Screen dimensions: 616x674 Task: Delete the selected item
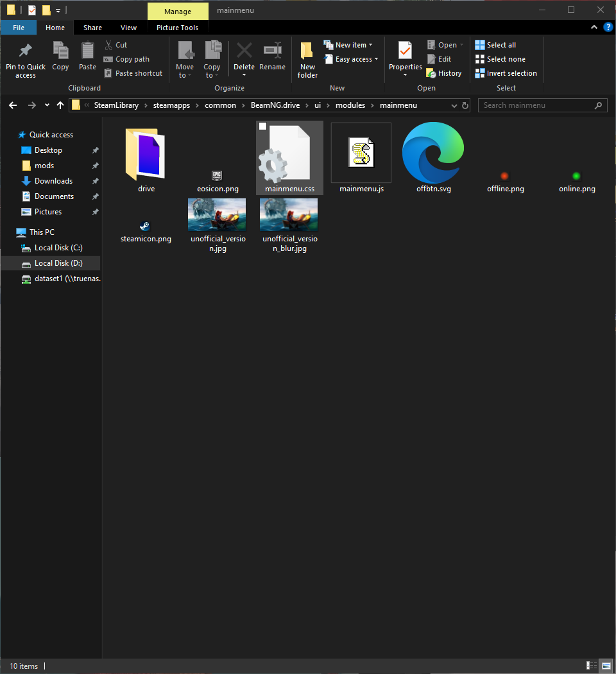[244, 59]
